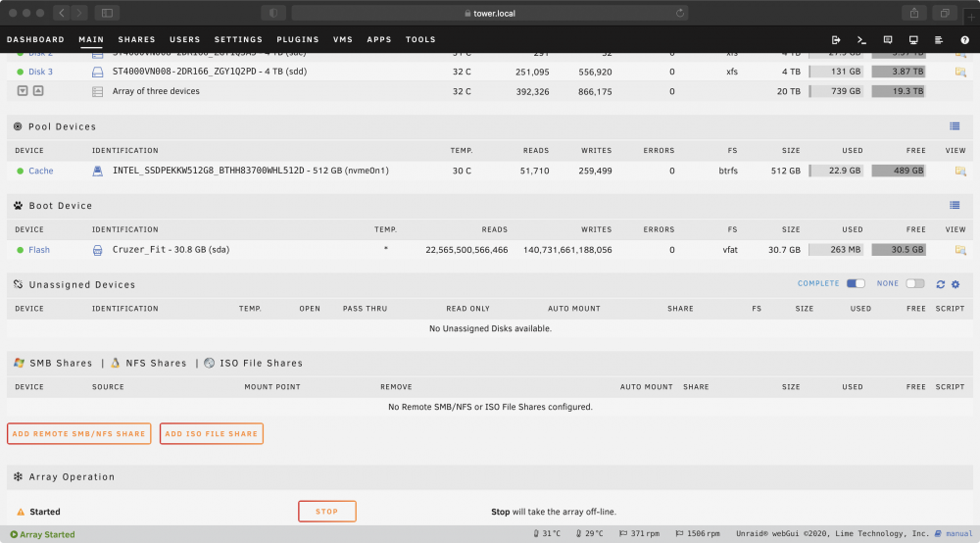The height and width of the screenshot is (543, 980).
Task: Open the VMS tab
Action: pos(343,39)
